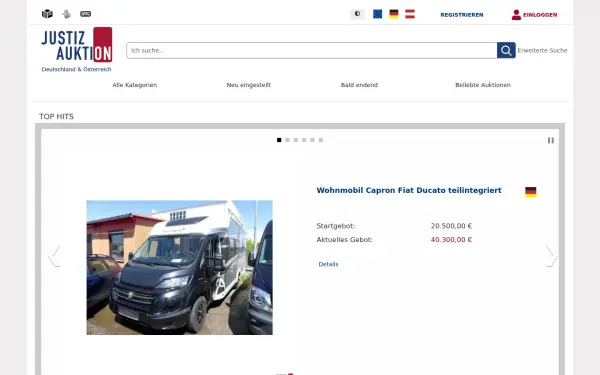Open the sign language hand icon
The width and height of the screenshot is (600, 375).
pyautogui.click(x=67, y=14)
